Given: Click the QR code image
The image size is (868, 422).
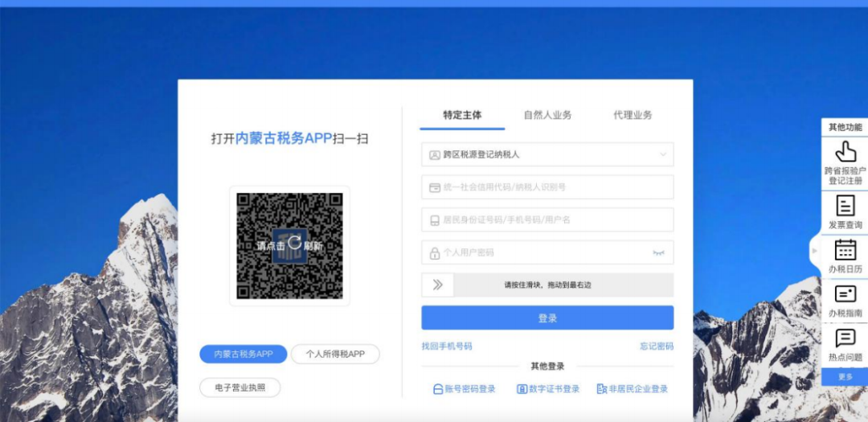Looking at the screenshot, I should click(289, 246).
